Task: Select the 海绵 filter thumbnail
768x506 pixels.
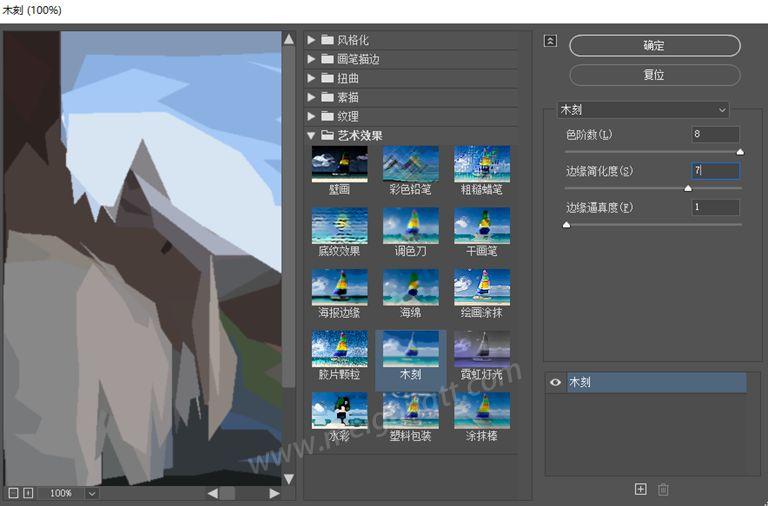Action: pyautogui.click(x=410, y=288)
